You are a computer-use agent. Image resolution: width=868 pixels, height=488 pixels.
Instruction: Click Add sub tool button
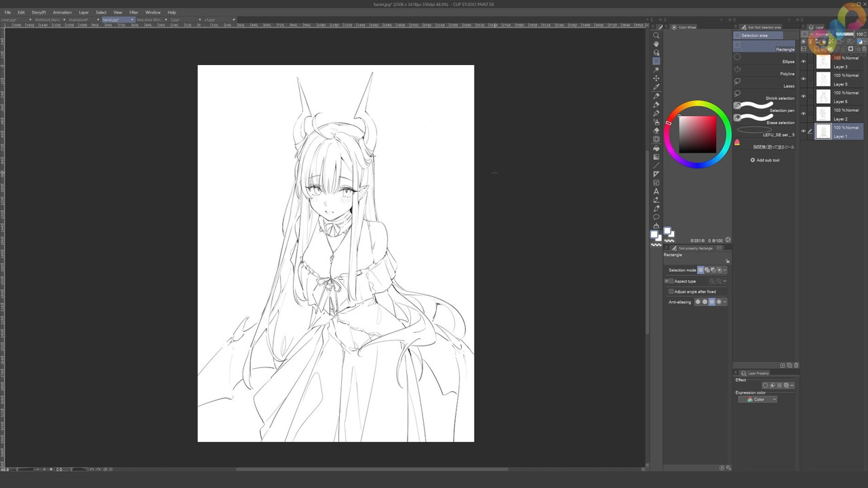(x=765, y=160)
